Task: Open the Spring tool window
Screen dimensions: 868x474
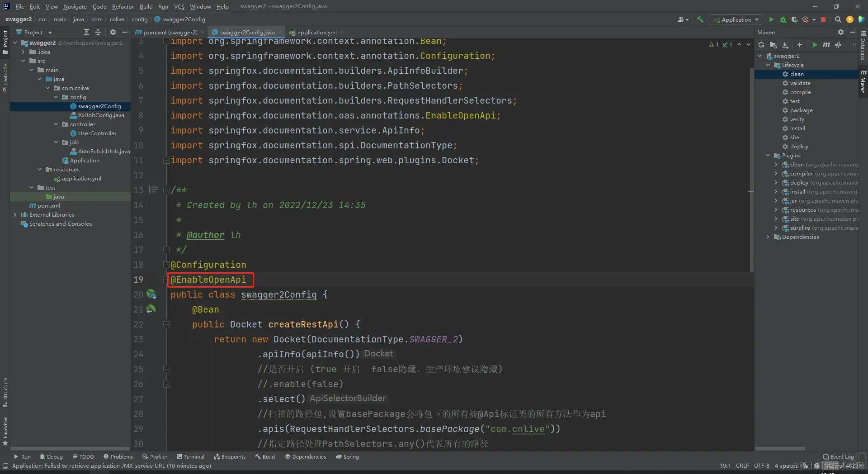Action: 347,457
